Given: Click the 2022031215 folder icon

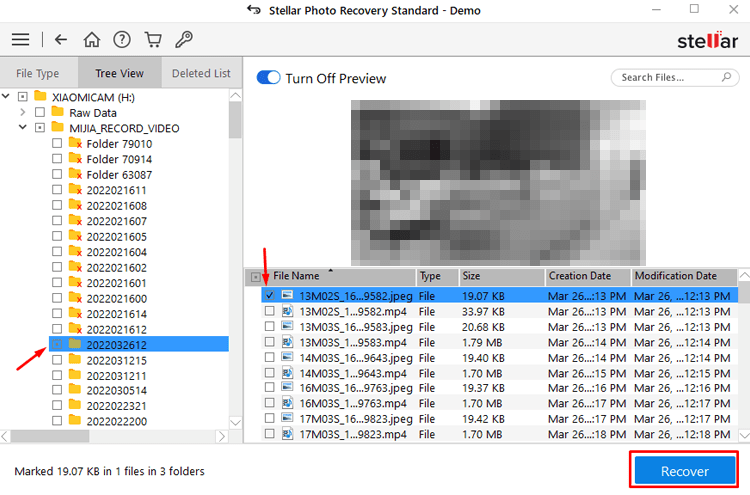Looking at the screenshot, I should click(x=75, y=359).
